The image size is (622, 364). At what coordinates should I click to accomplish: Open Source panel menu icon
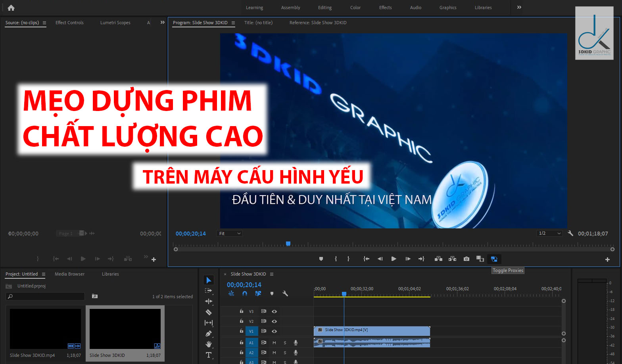tap(44, 23)
